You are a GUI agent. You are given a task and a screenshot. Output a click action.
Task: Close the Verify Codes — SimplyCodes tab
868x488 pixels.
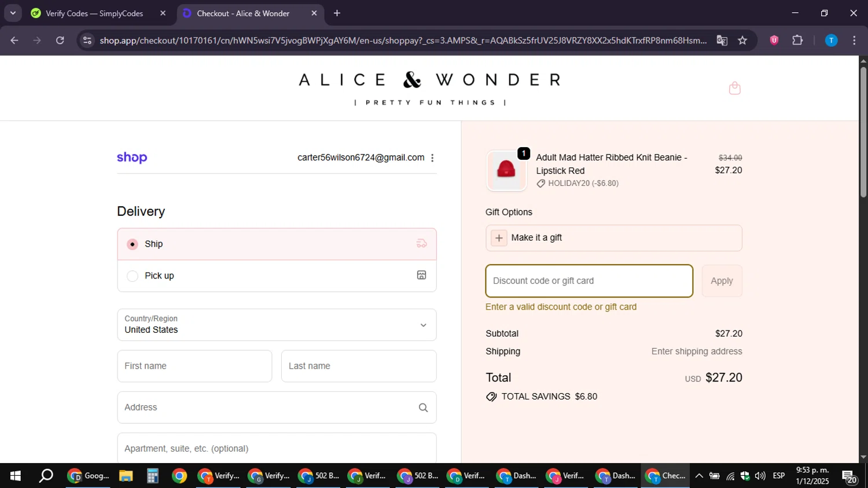tap(163, 13)
